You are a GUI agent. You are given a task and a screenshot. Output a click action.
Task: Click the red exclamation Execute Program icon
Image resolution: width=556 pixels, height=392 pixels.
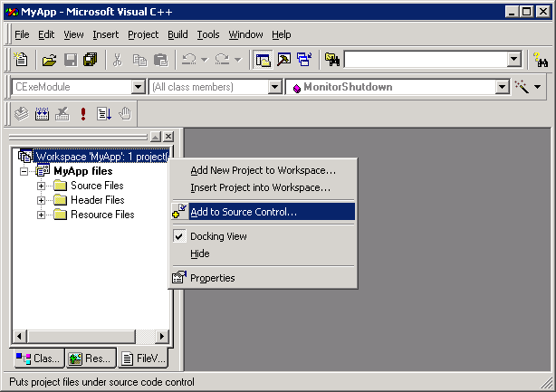[83, 113]
